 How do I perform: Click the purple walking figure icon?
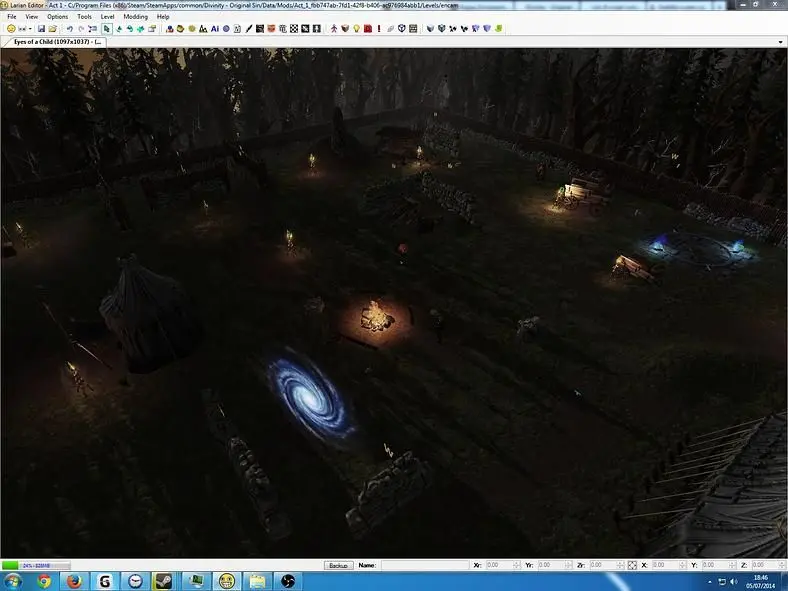pyautogui.click(x=334, y=29)
